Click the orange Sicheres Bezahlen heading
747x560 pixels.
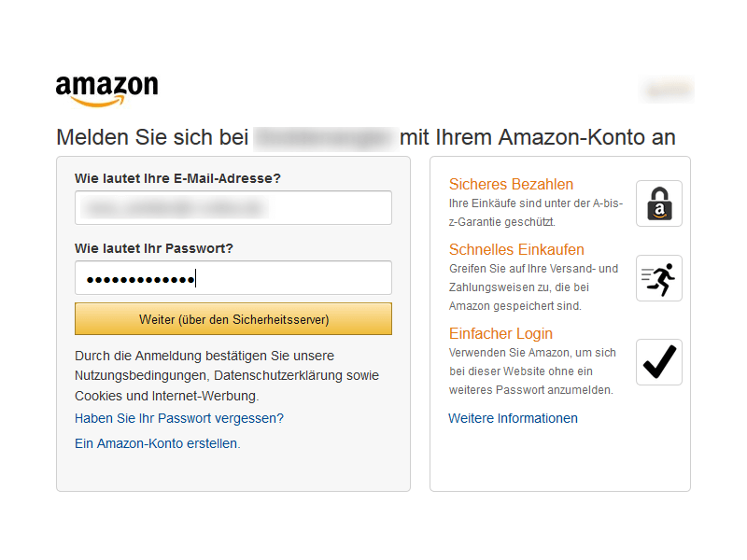(x=511, y=184)
